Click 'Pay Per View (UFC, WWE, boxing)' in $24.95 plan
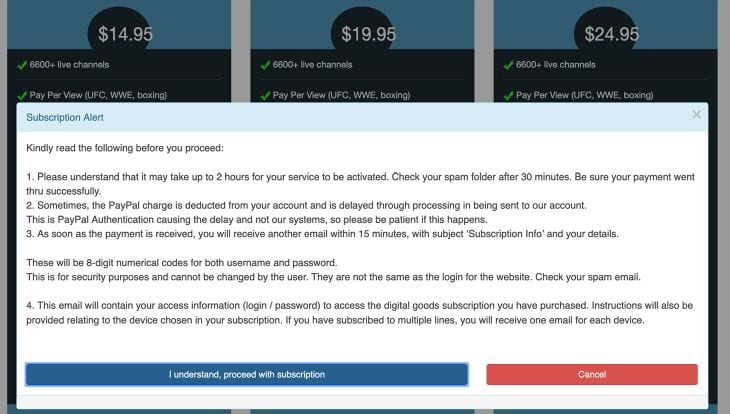Viewport: 730px width, 414px height. 585,95
